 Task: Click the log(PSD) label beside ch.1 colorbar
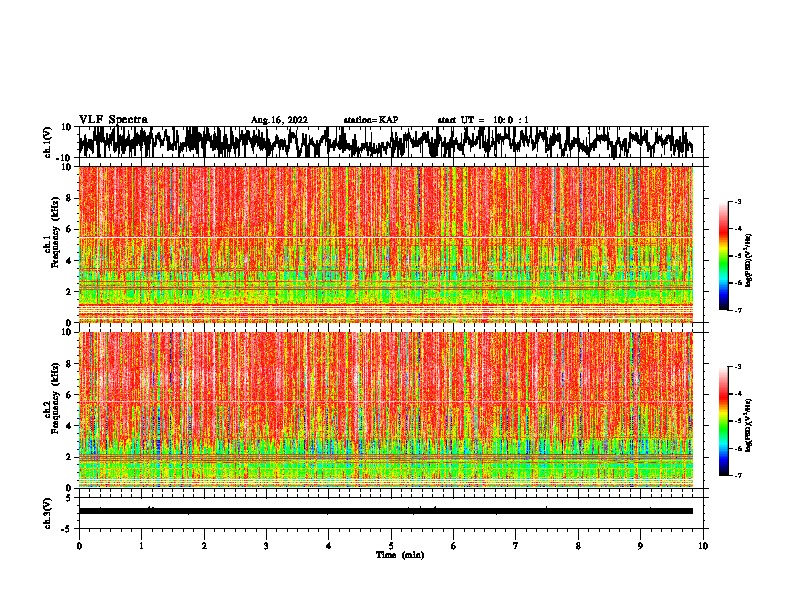tap(749, 261)
